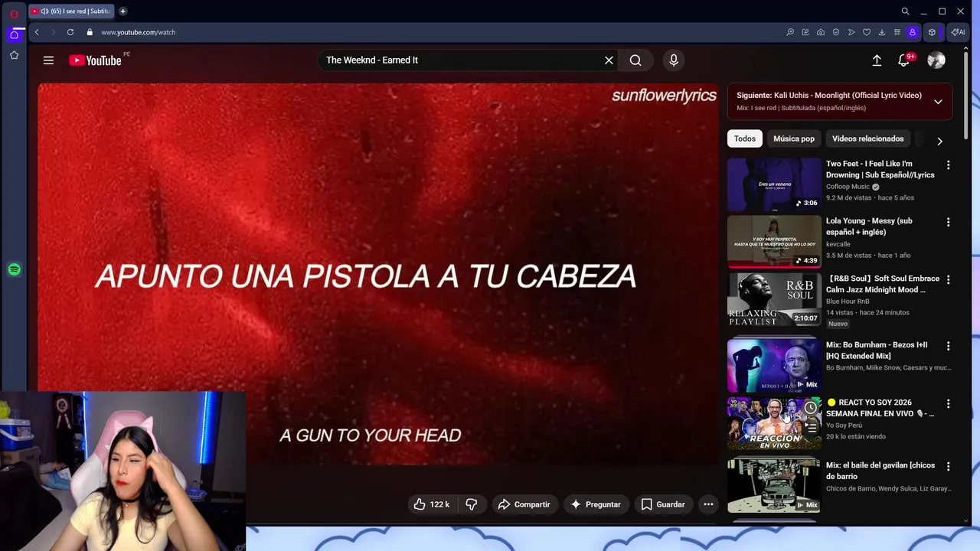
Task: Clear the YouTube search box text
Action: (609, 60)
